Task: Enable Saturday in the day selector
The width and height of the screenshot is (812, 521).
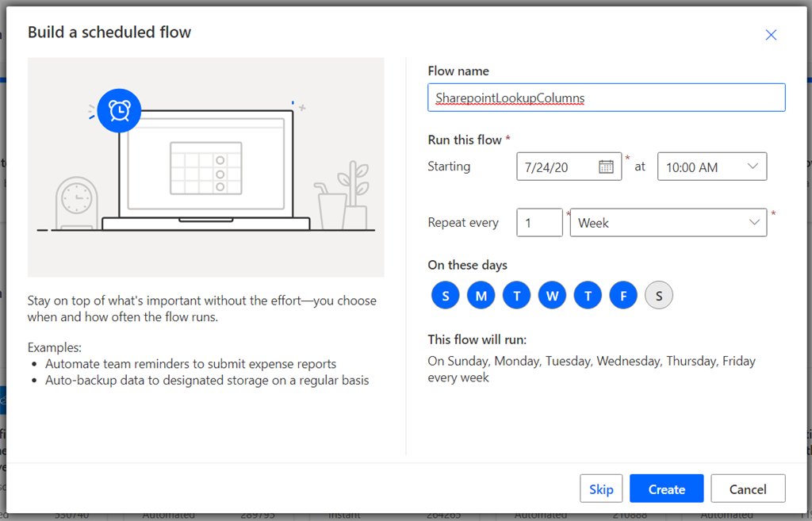Action: coord(659,296)
